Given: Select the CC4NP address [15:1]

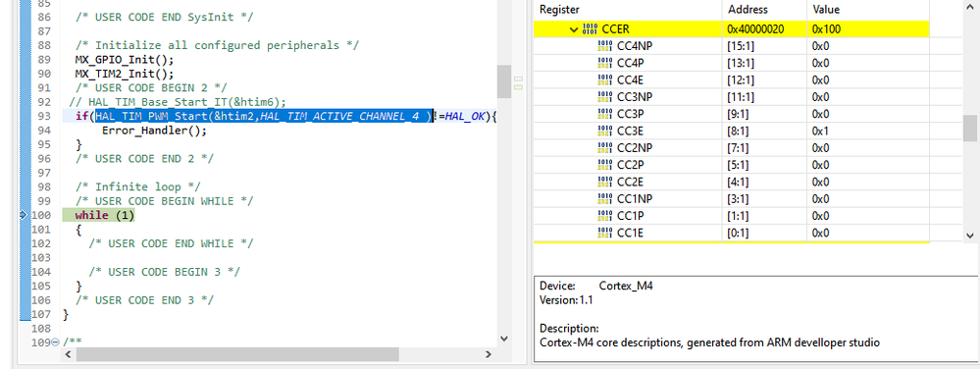Looking at the screenshot, I should (x=741, y=46).
